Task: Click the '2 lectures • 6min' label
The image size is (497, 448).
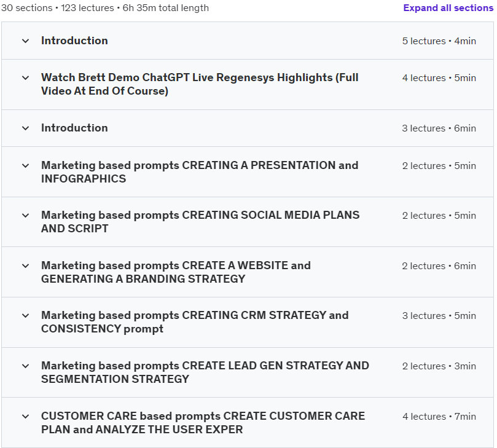Action: [439, 265]
